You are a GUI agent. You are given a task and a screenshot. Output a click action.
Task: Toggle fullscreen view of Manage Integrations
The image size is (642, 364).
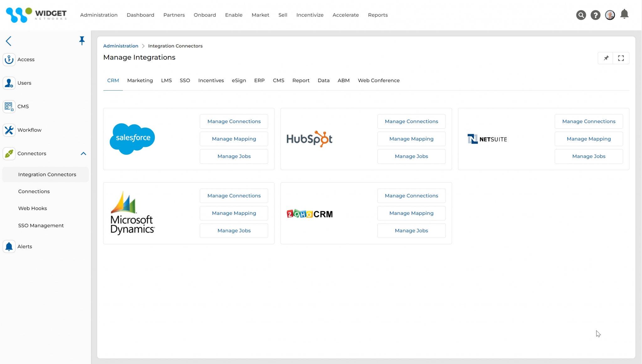(x=621, y=58)
